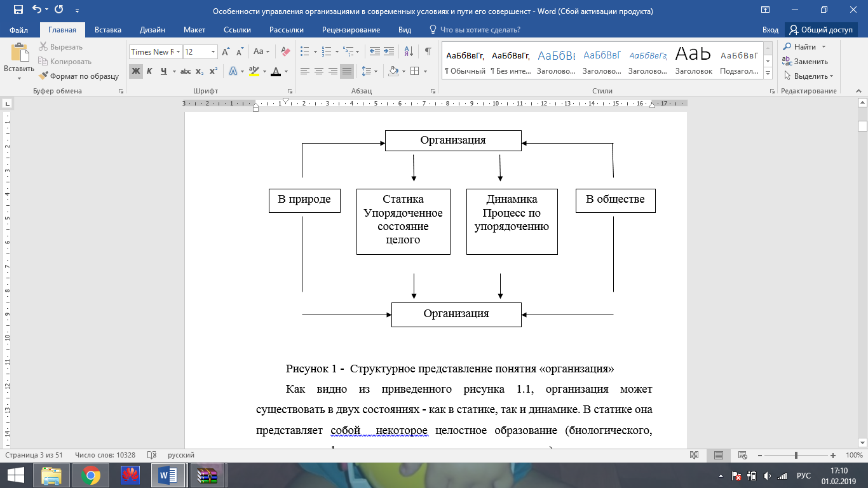Click the Repeat action icon
The image size is (868, 488).
tap(59, 11)
